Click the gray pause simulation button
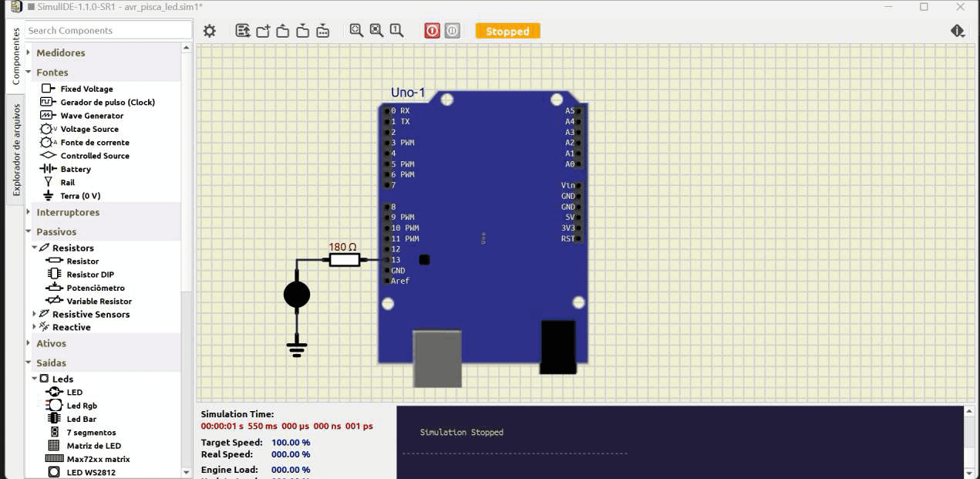980x479 pixels. (453, 31)
